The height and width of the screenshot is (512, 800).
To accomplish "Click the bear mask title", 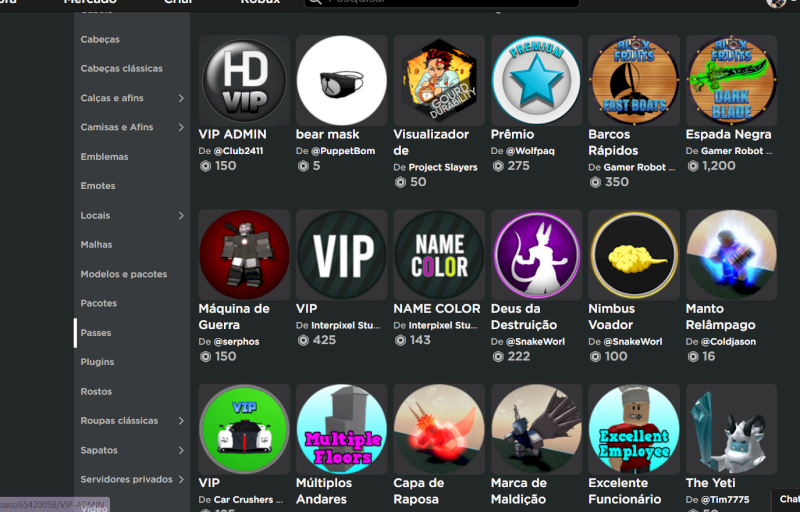I will pyautogui.click(x=328, y=134).
